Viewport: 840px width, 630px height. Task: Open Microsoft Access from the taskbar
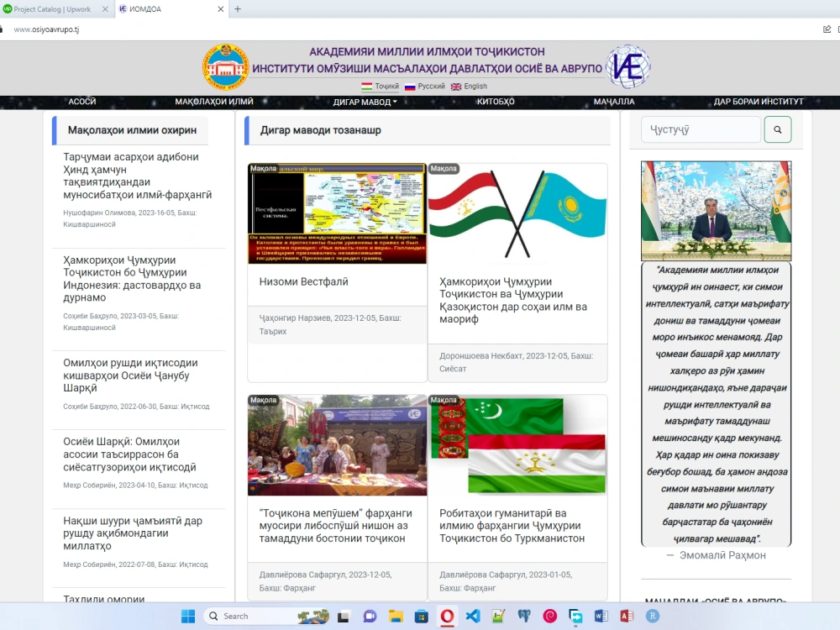627,616
